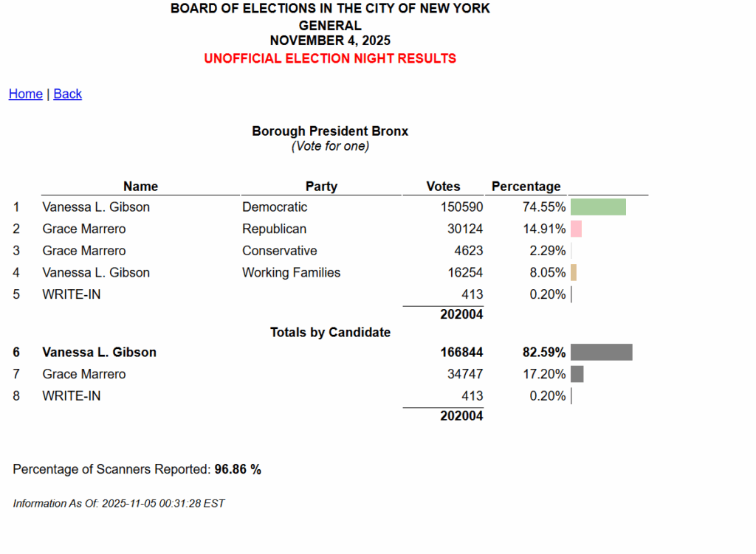Go to the Back link

pyautogui.click(x=67, y=94)
